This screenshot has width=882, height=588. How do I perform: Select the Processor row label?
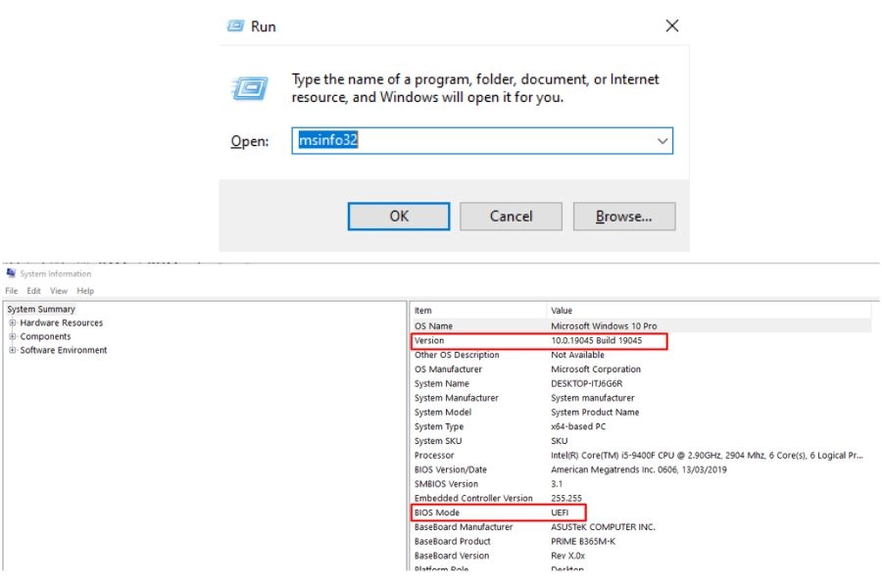click(434, 455)
